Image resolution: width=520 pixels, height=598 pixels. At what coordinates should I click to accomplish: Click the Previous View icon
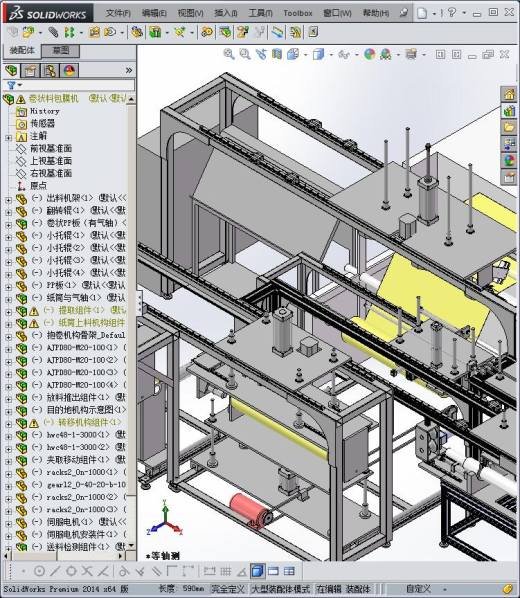click(261, 54)
